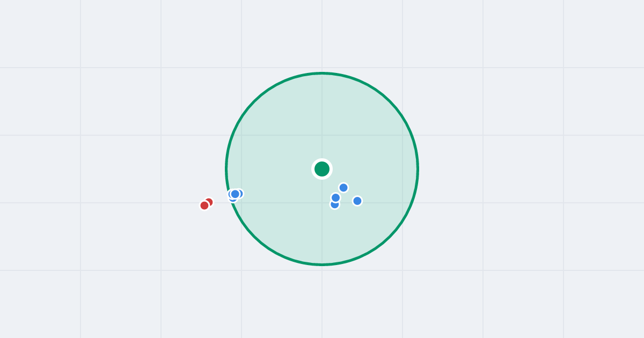The width and height of the screenshot is (644, 338).
Task: Open the top blue dot overlapping the circle's edge
Action: tap(235, 194)
